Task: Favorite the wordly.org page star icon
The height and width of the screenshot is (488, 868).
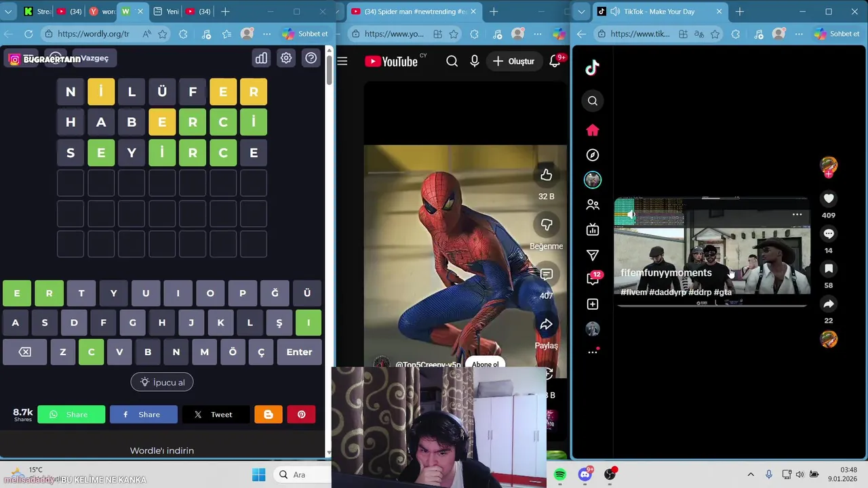Action: click(x=163, y=34)
